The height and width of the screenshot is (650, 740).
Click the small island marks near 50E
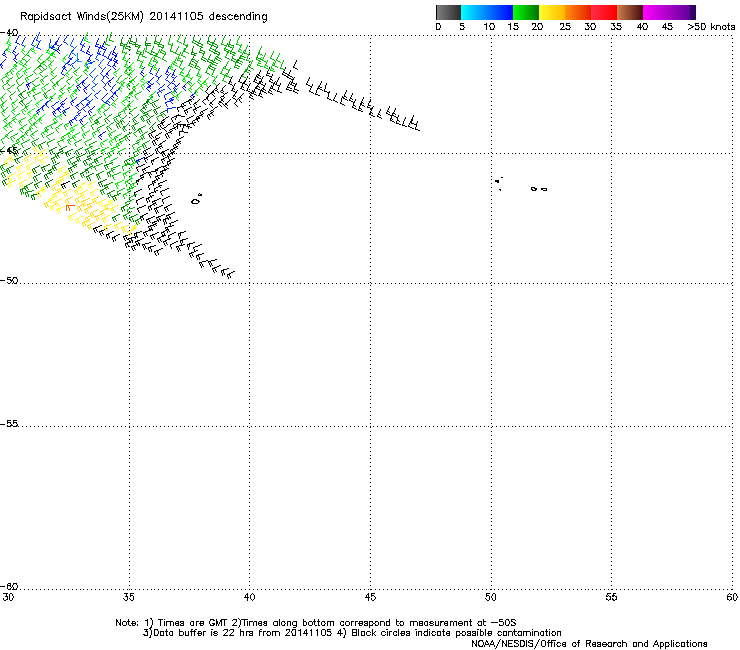coord(499,183)
